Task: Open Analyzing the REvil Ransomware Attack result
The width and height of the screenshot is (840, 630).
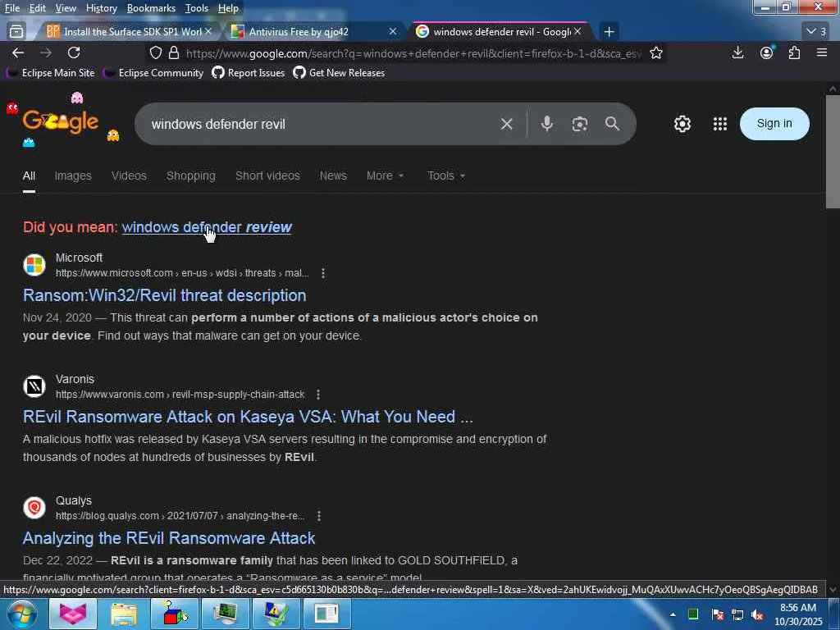Action: tap(169, 538)
